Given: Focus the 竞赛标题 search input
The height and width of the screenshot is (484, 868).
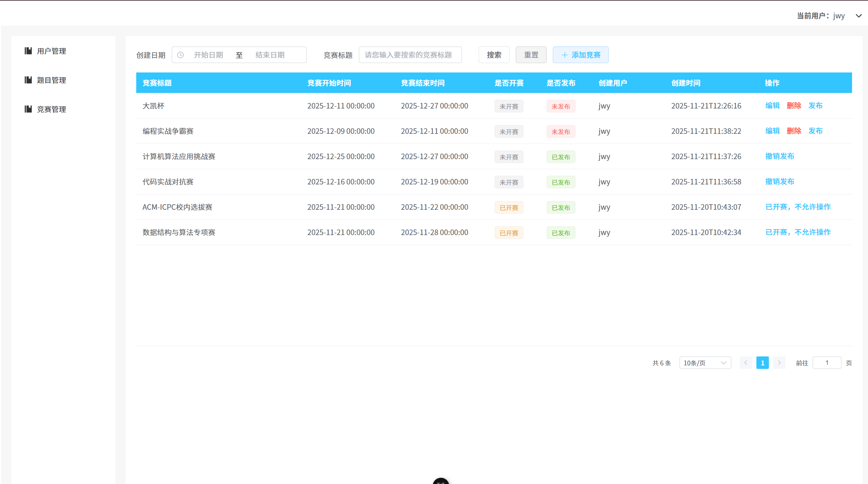Looking at the screenshot, I should pyautogui.click(x=410, y=55).
